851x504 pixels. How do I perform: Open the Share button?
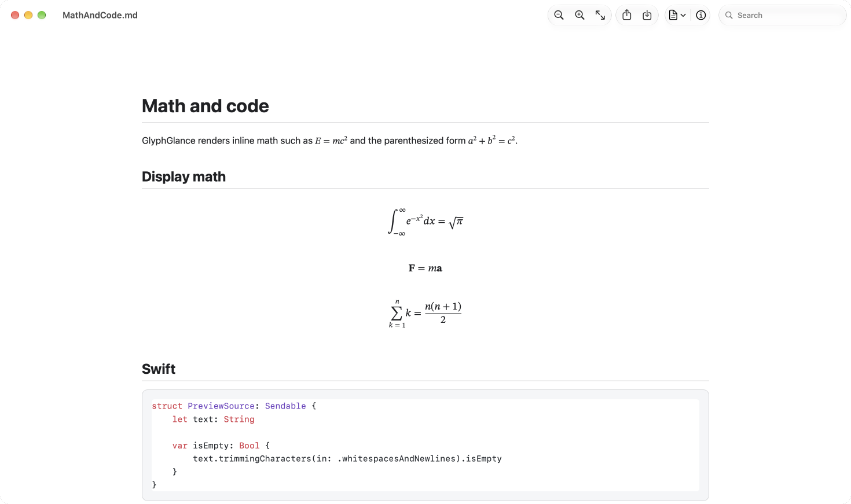[627, 15]
